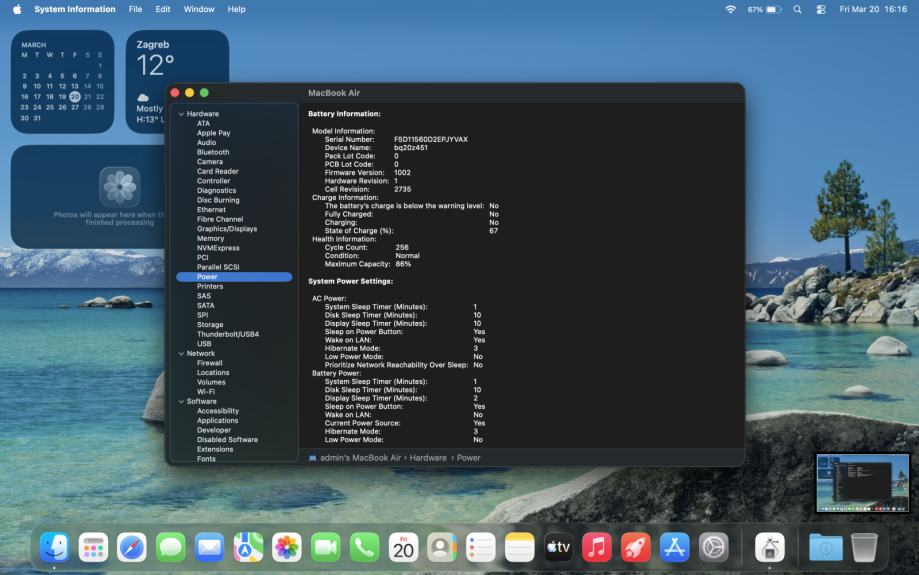Select Thunderbolt/USB4 in the sidebar
The height and width of the screenshot is (575, 919).
point(227,334)
